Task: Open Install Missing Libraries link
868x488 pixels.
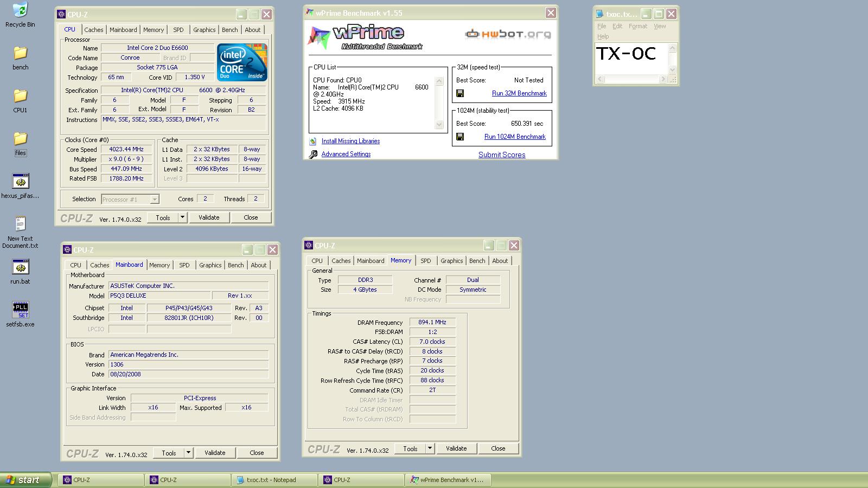Action: (x=350, y=141)
